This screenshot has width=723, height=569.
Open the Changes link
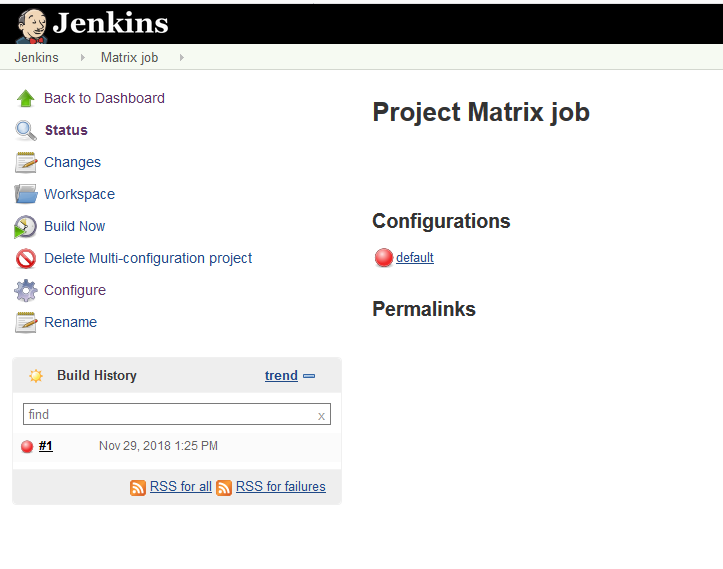point(72,162)
